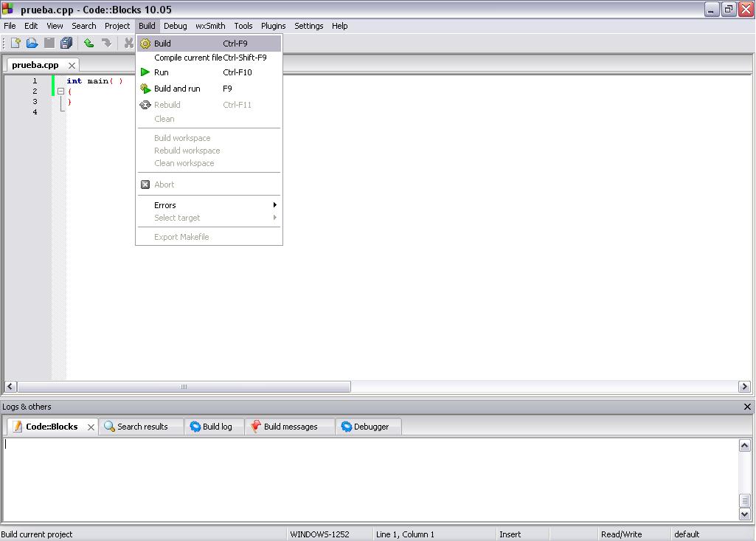Open the Settings menu
The height and width of the screenshot is (541, 756).
(308, 26)
